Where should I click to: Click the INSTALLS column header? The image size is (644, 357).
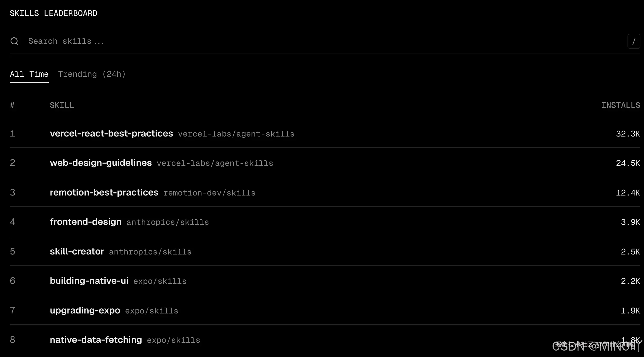click(x=621, y=105)
